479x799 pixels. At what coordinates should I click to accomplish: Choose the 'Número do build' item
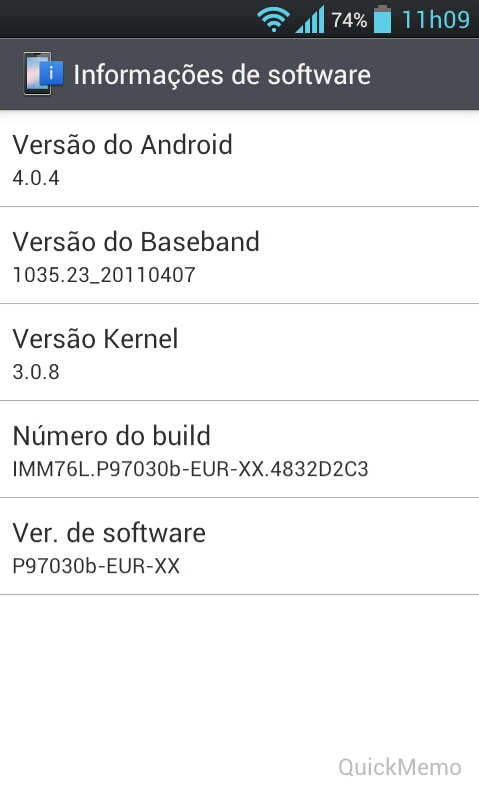point(240,449)
